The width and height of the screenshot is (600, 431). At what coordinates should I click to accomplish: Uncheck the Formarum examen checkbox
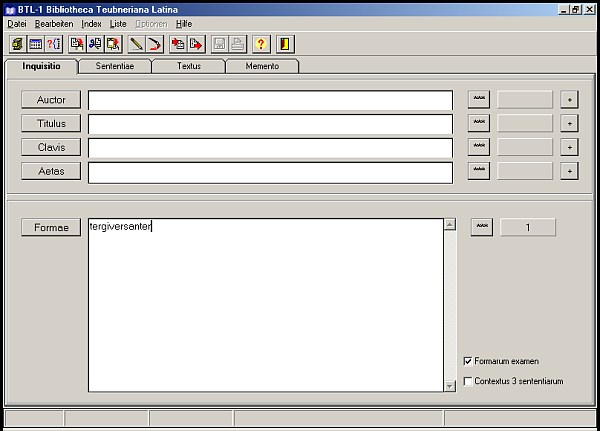[x=468, y=361]
